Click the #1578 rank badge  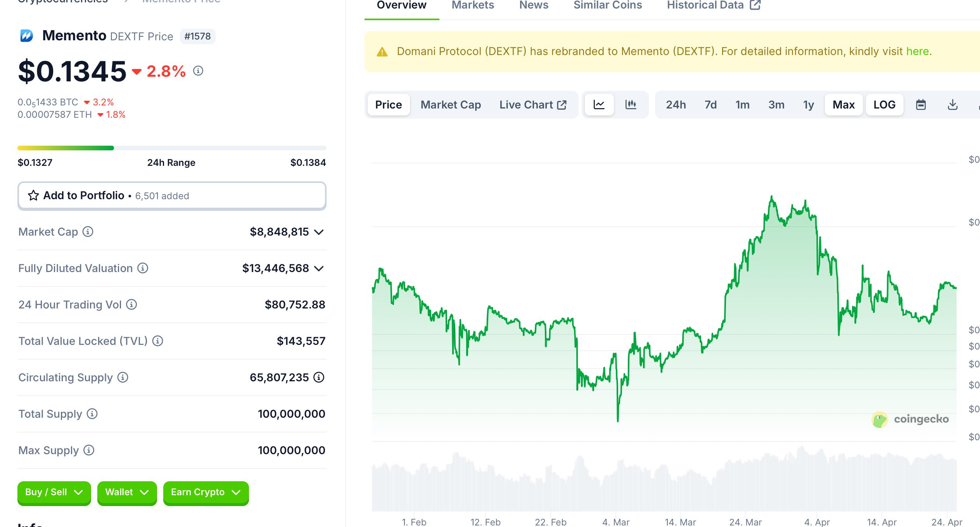[198, 36]
